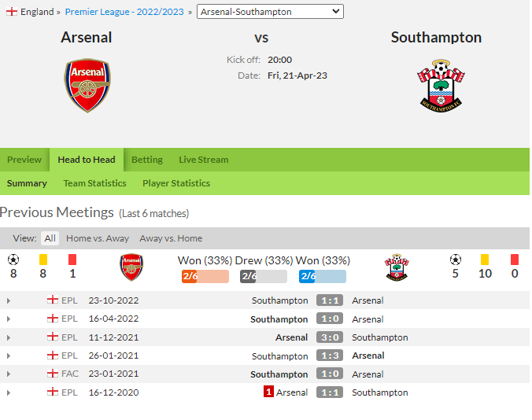Expand the 23-01-2021 FAC match row
This screenshot has height=420, width=532.
9,374
